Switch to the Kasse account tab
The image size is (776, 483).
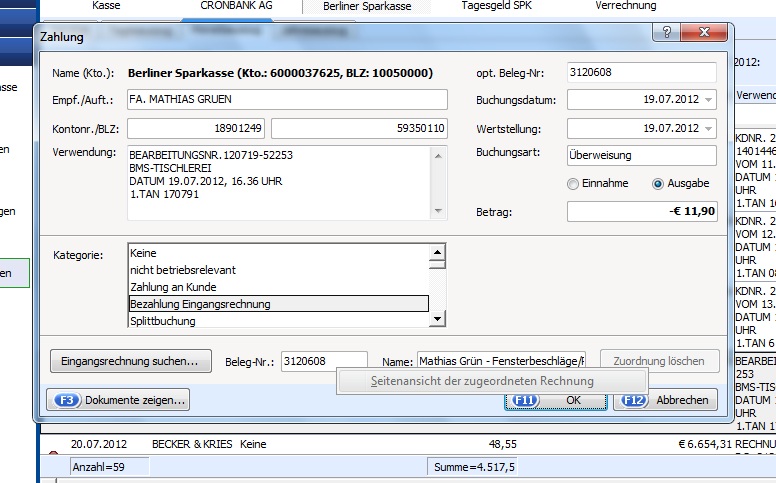[106, 5]
